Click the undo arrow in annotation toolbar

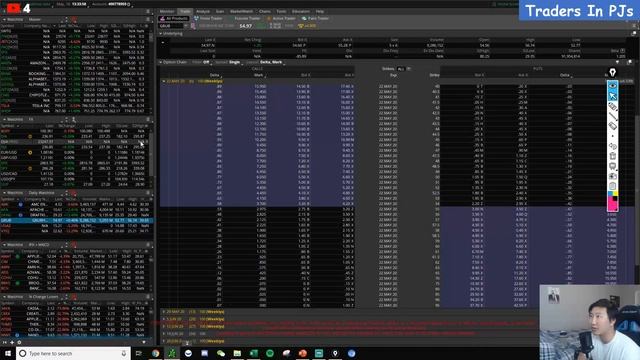click(x=613, y=146)
